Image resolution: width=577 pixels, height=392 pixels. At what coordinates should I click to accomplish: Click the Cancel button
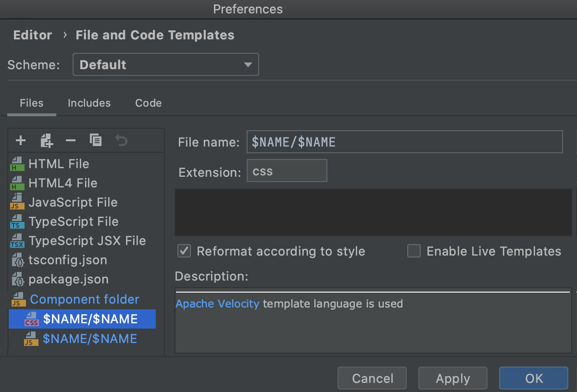point(372,379)
